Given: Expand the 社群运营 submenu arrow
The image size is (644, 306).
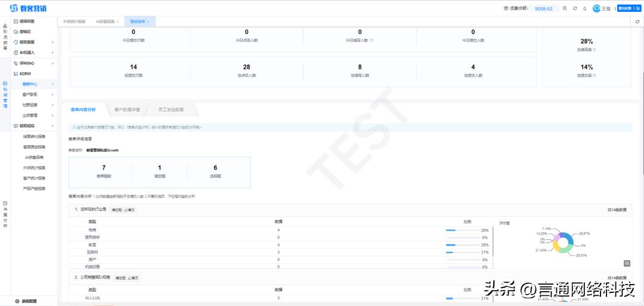Looking at the screenshot, I should click(52, 105).
